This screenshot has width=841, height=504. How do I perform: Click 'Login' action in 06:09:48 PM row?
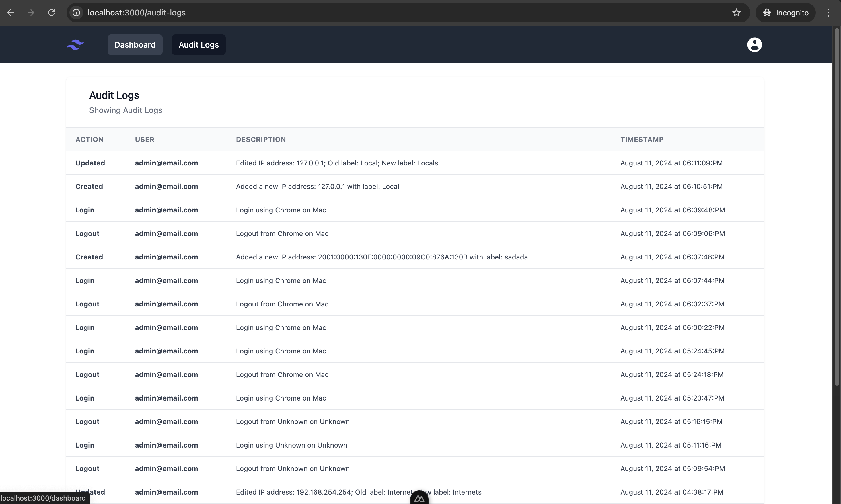point(85,210)
